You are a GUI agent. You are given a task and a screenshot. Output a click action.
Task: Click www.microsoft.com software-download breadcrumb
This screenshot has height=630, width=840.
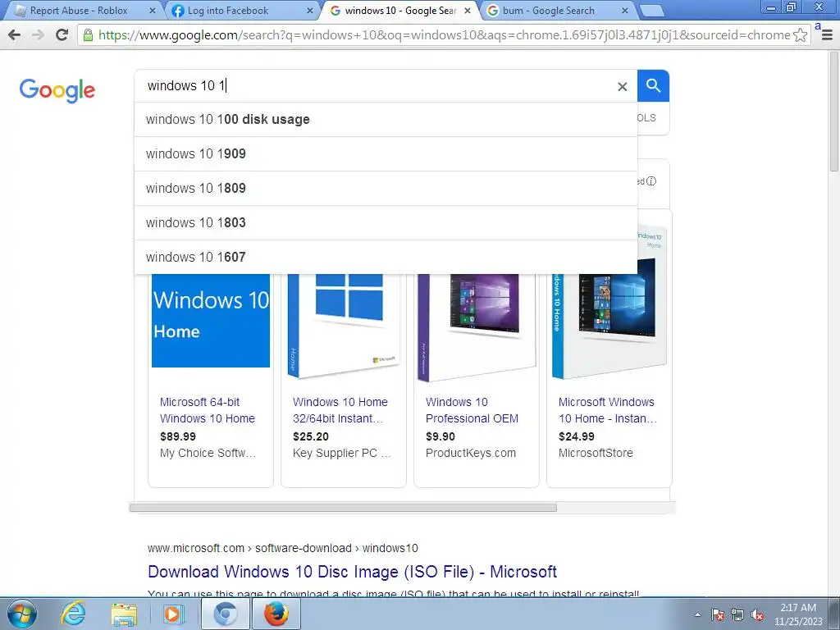point(282,548)
